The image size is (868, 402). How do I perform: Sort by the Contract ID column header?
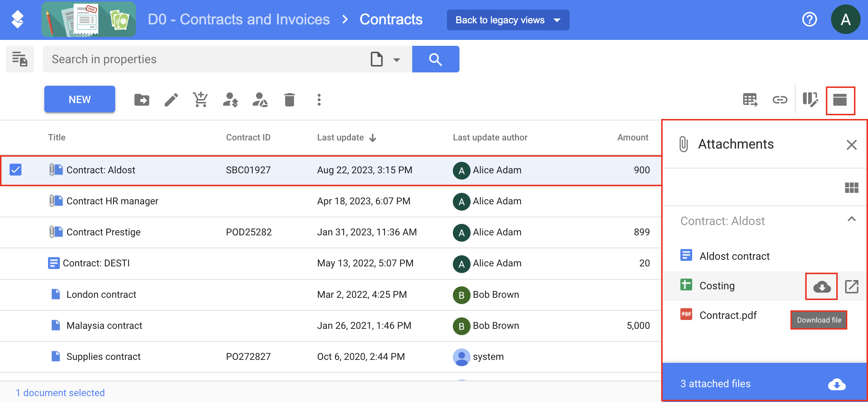pyautogui.click(x=248, y=137)
